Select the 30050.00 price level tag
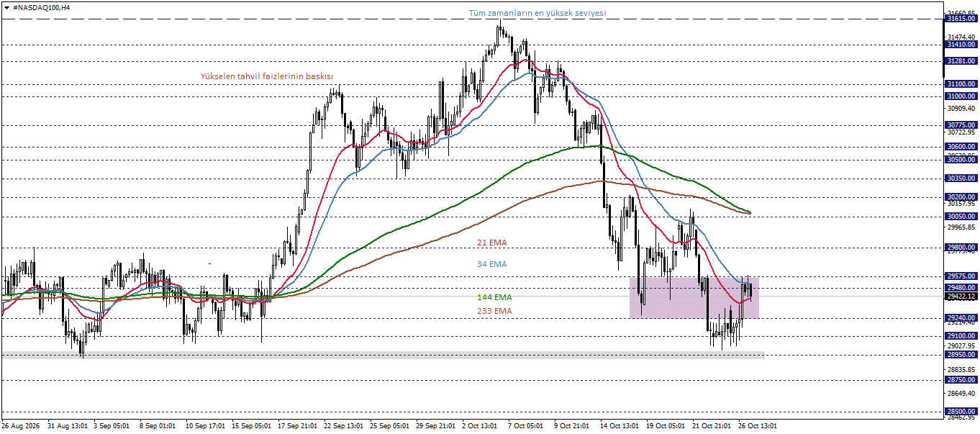Screen dimensions: 980x434 [961, 216]
